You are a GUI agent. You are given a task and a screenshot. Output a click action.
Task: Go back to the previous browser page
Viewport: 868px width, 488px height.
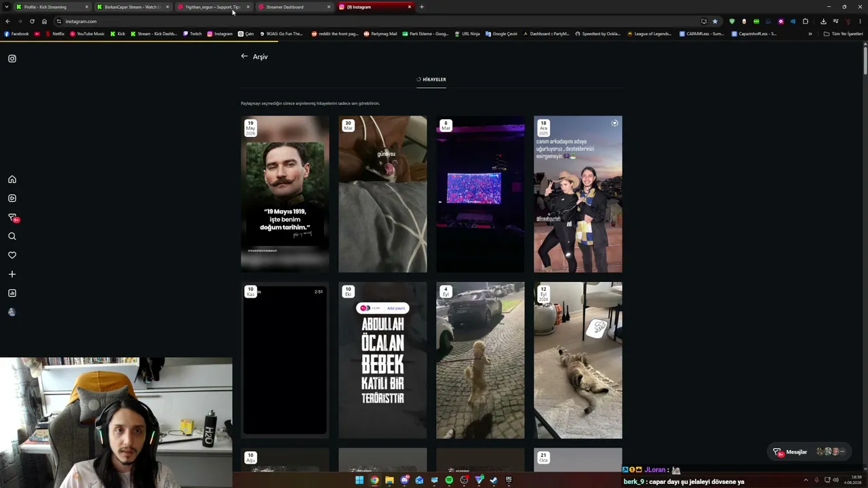pos(7,22)
